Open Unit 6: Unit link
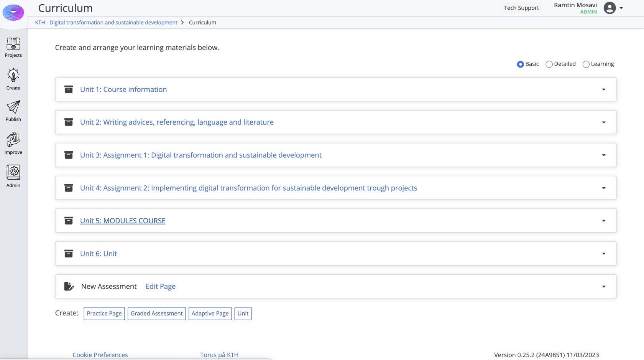Viewport: 644px width, 360px height. pos(99,254)
